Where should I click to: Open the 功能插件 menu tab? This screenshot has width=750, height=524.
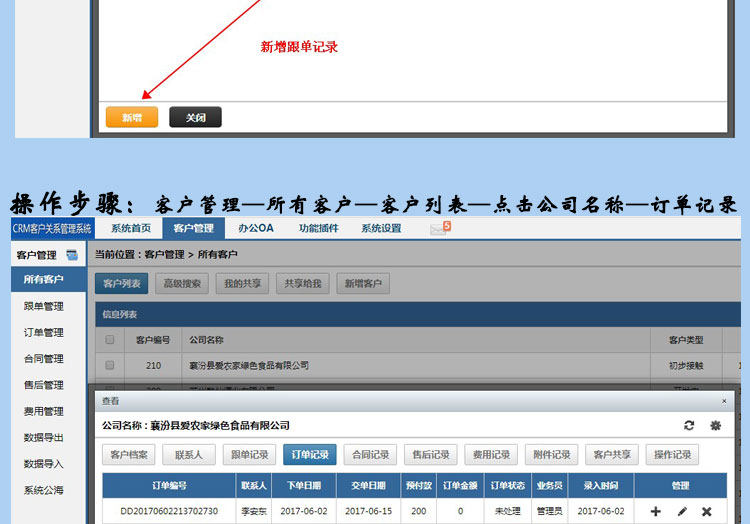(x=319, y=229)
